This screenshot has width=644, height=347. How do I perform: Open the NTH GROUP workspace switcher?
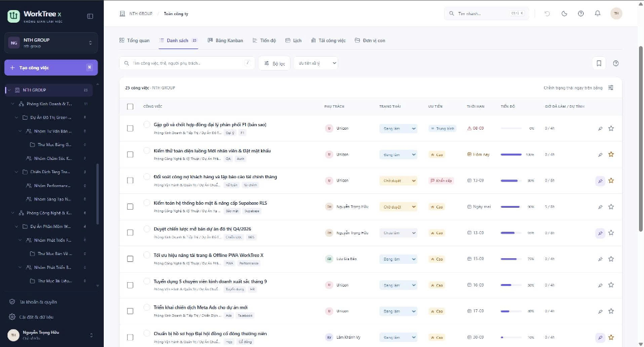point(51,43)
